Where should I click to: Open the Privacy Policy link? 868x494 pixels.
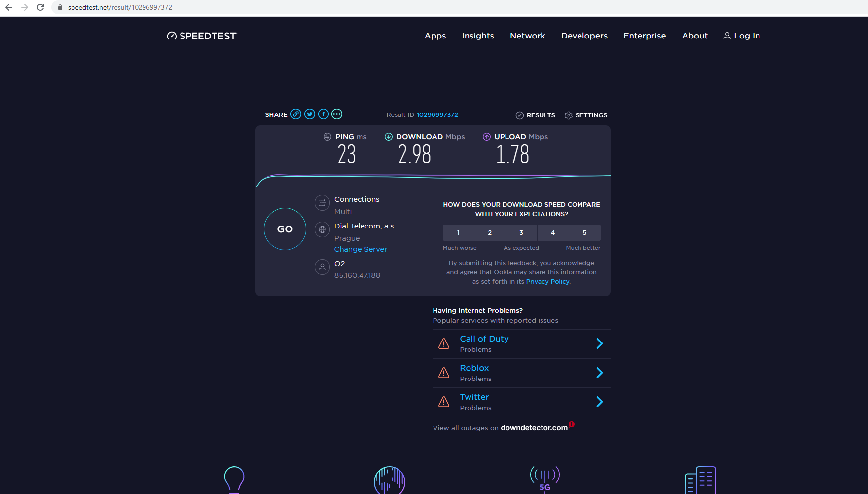[x=547, y=282]
